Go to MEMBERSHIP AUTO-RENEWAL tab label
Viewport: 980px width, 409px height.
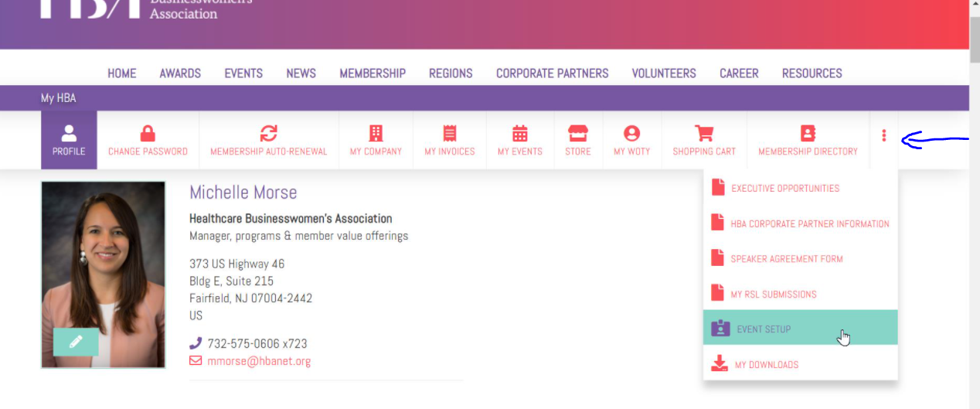click(x=269, y=152)
